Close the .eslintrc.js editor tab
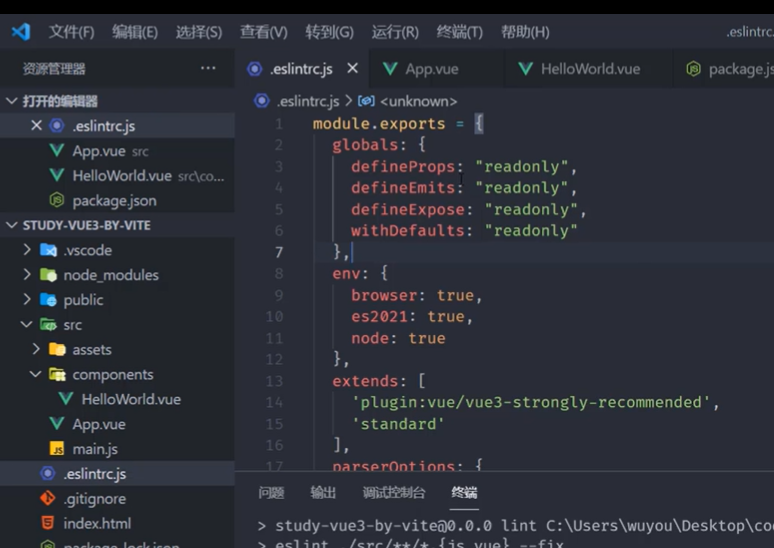 (352, 68)
